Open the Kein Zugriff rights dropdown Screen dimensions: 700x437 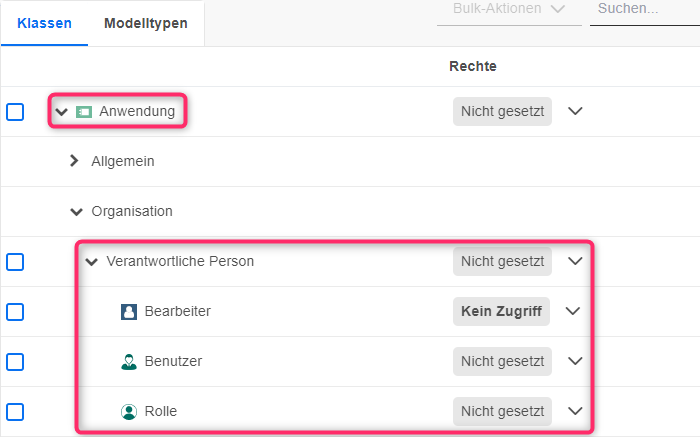click(573, 311)
